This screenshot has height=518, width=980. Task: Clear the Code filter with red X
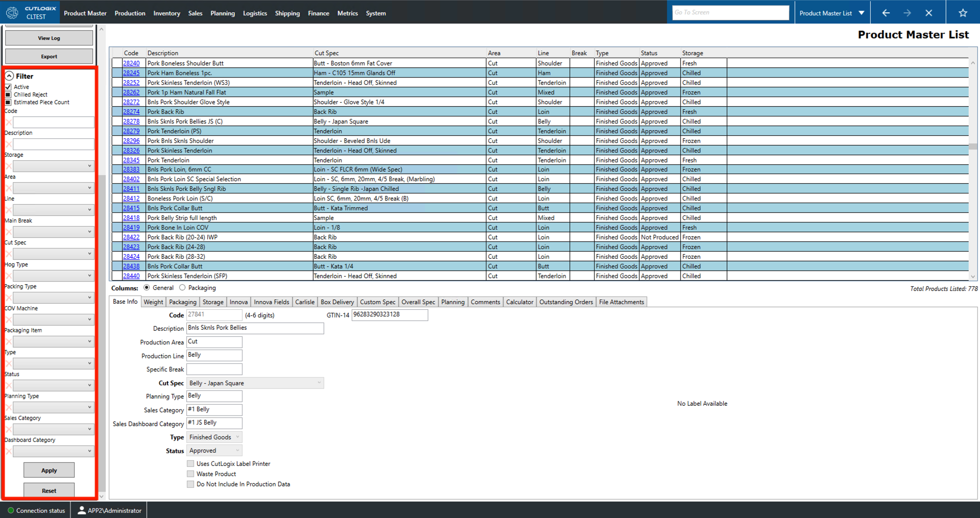coord(8,122)
